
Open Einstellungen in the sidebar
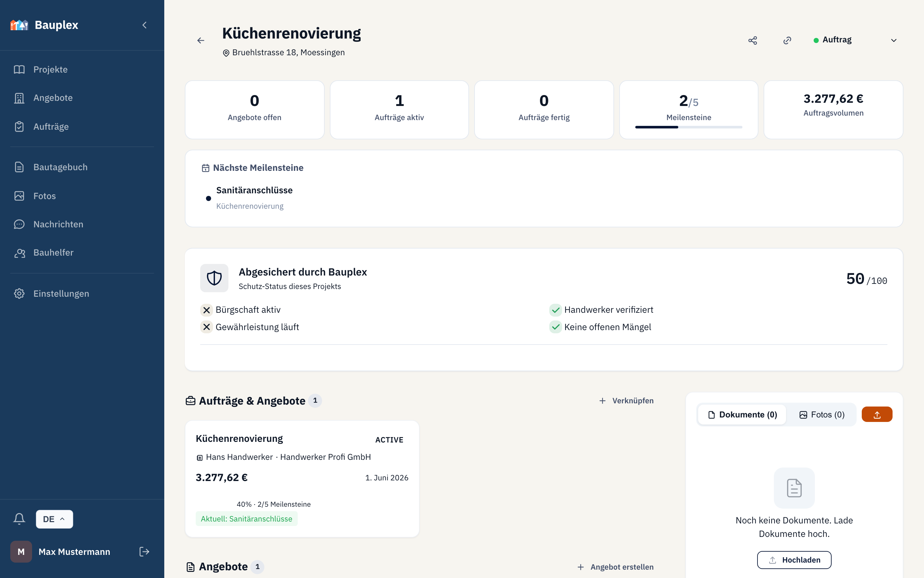82,293
